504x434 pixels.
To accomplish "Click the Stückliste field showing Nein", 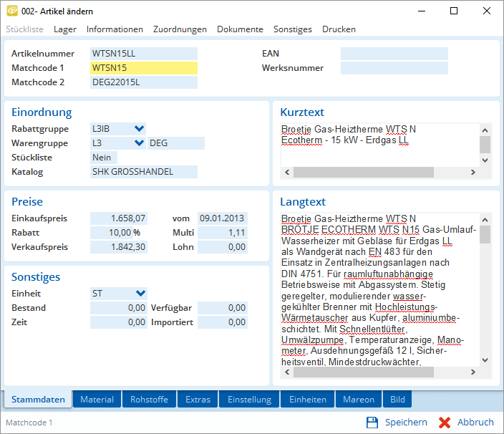I will coord(104,158).
